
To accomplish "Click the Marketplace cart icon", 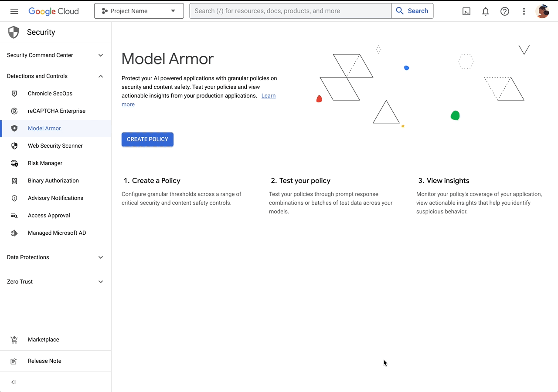I will tap(14, 340).
